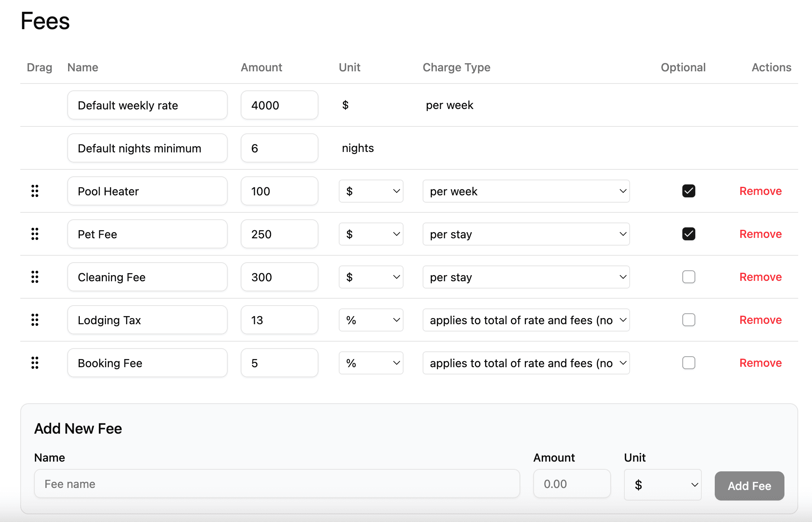Uncheck the Pool Heater optional checkbox
The width and height of the screenshot is (812, 522).
[x=688, y=191]
